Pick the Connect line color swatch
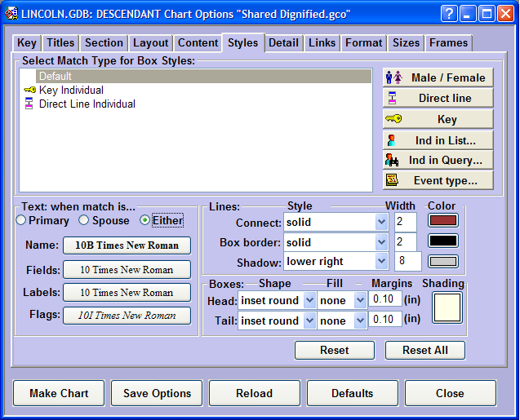Screen dimensions: 520x420 click(443, 220)
